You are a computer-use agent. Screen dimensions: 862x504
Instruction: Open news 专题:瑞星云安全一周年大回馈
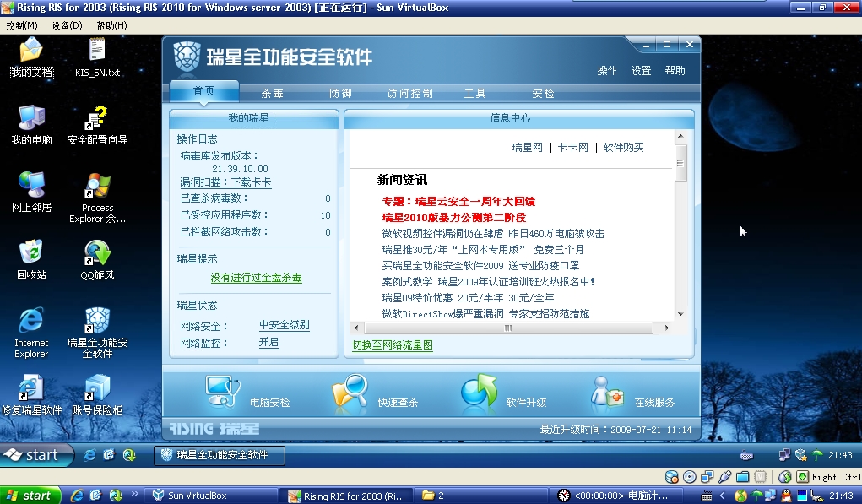[x=458, y=202]
